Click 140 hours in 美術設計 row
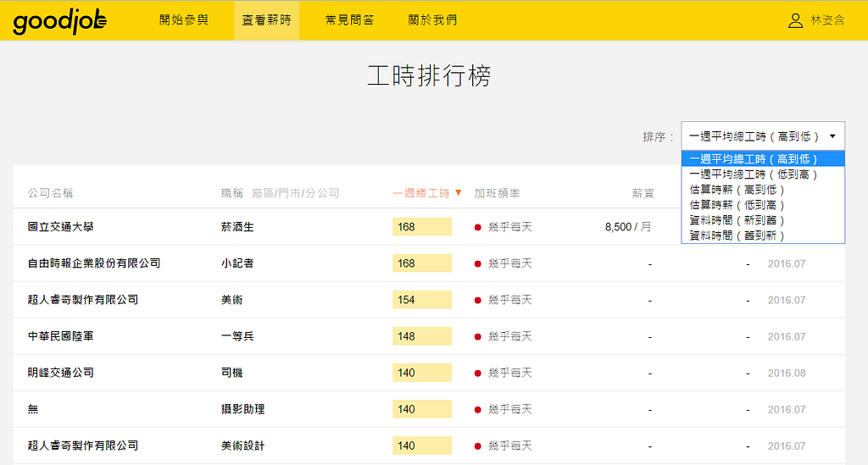This screenshot has height=465, width=868. click(422, 446)
